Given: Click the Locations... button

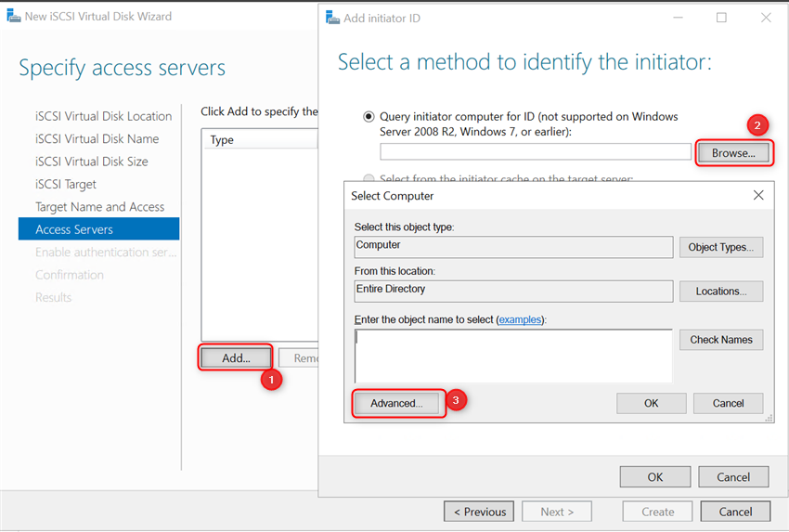Looking at the screenshot, I should point(720,291).
